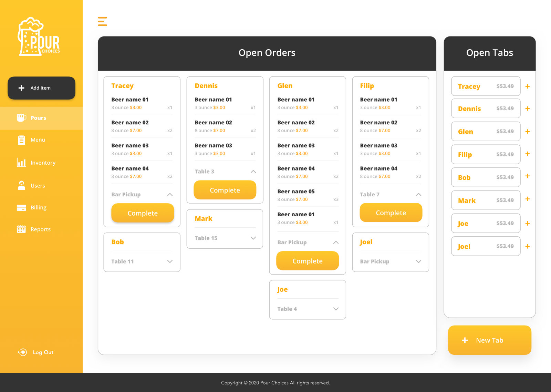Click the Pour Choices logo
Viewport: 551px width, 392px height.
coord(39,37)
